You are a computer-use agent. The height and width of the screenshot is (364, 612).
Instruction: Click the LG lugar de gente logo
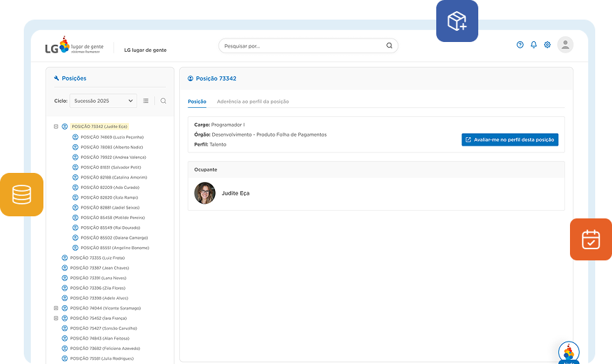73,47
